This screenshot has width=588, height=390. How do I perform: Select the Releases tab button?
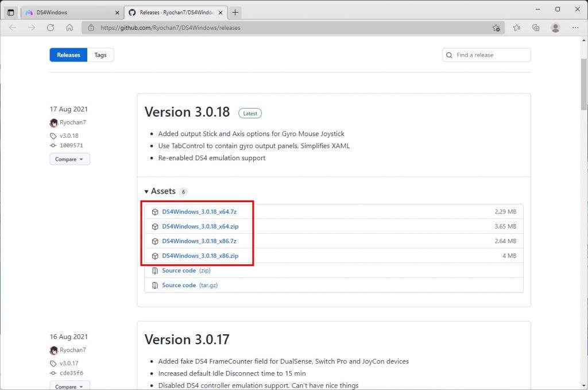click(68, 55)
